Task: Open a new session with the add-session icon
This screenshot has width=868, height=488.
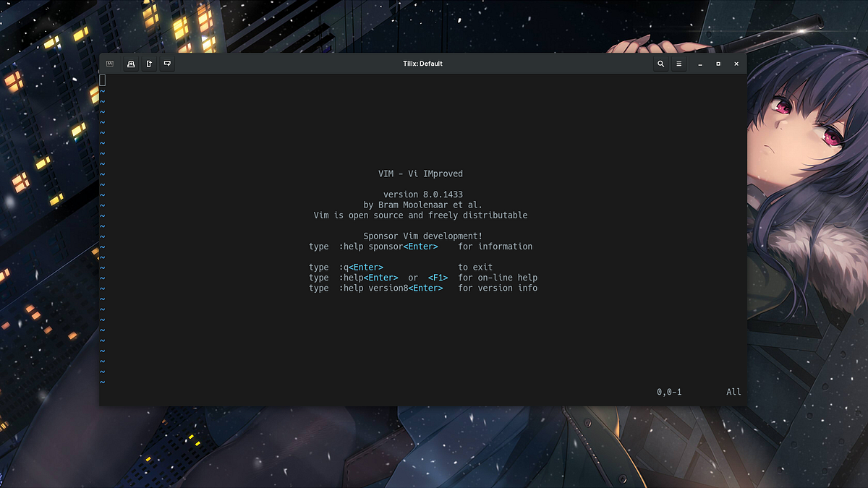Action: tap(130, 64)
